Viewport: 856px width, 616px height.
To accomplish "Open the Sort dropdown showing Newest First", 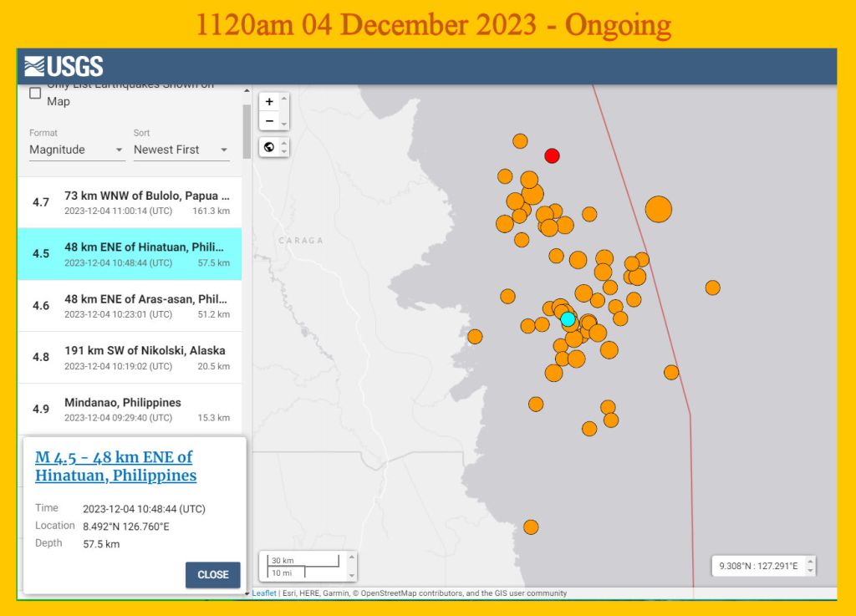I will click(x=181, y=150).
